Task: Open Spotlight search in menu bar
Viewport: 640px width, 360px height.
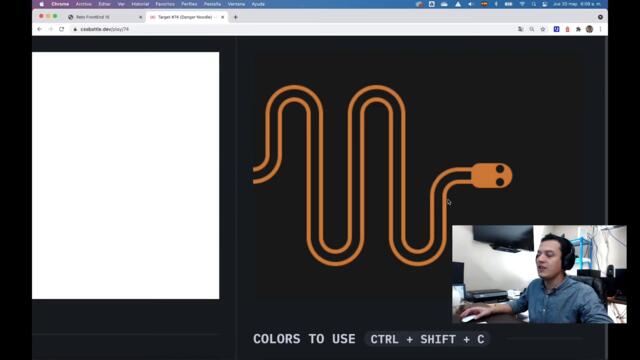Action: [533, 4]
